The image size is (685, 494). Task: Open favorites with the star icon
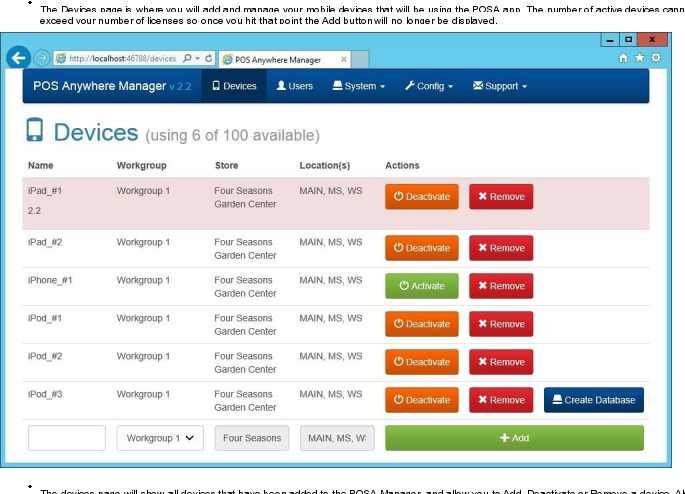639,58
